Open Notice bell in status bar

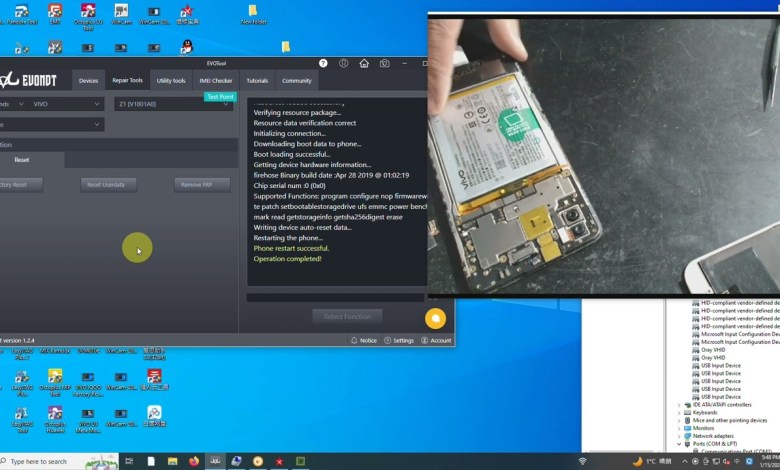364,340
